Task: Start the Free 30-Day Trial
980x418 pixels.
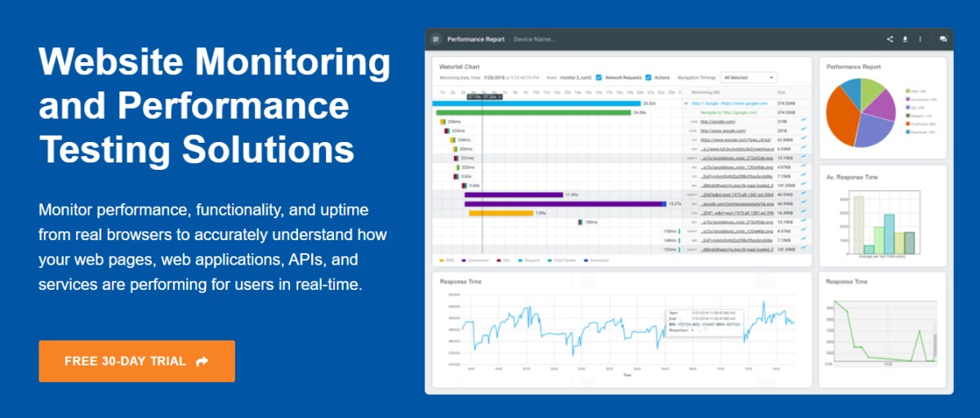Action: tap(136, 361)
